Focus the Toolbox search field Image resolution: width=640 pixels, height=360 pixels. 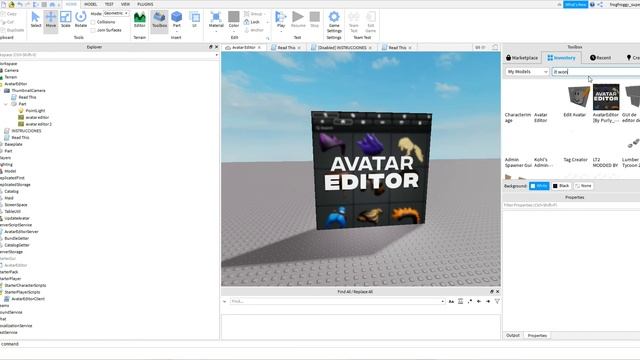click(596, 72)
